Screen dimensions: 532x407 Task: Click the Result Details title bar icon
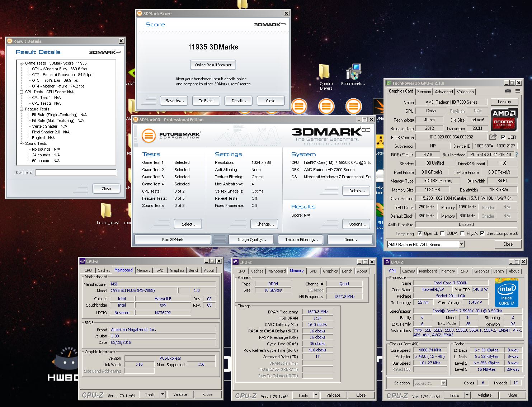10,41
